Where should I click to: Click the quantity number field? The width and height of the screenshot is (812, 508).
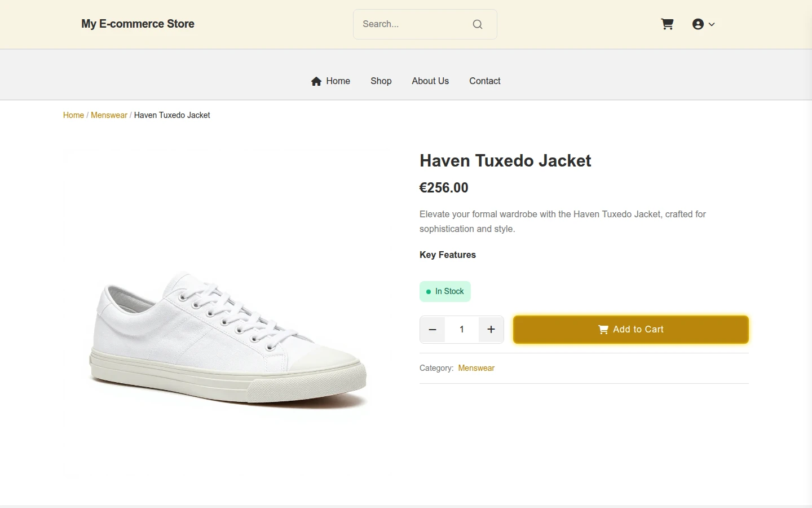tap(462, 330)
